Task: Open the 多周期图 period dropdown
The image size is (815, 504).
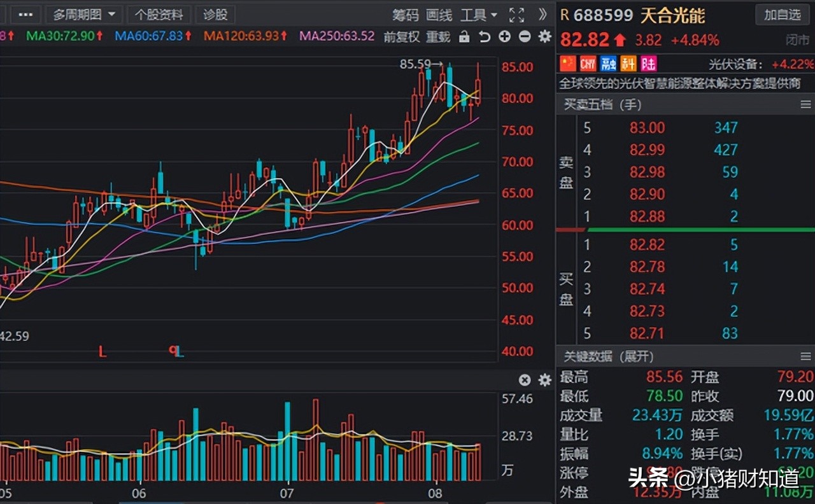Action: (83, 14)
